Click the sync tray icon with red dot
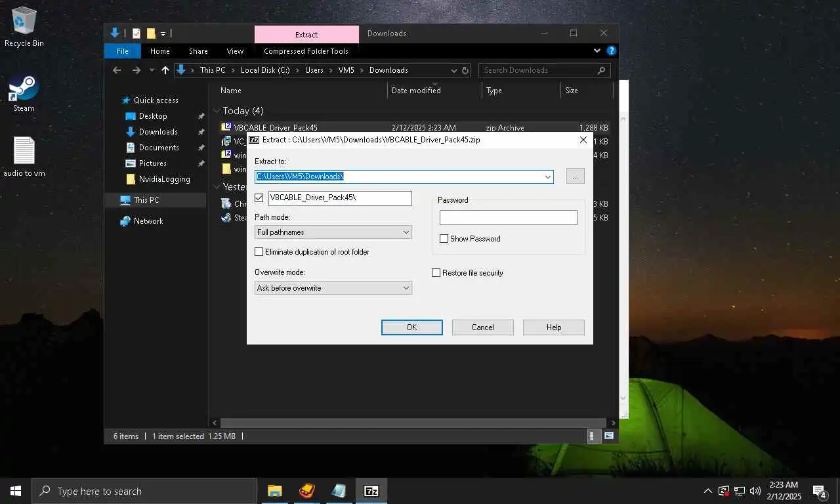 pos(724,491)
